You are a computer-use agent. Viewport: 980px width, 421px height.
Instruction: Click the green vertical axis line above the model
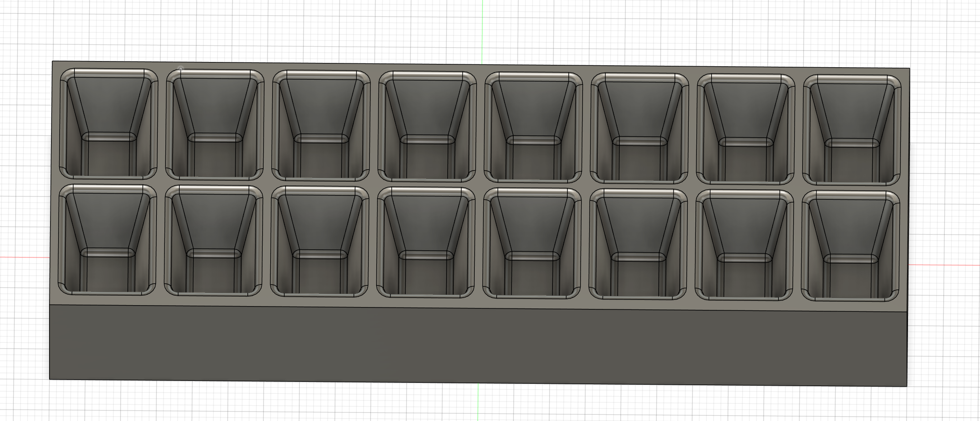point(482,29)
